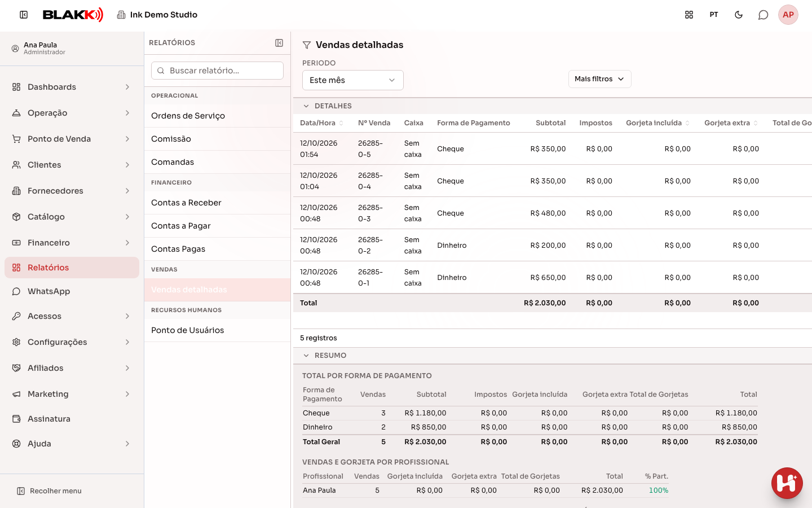The height and width of the screenshot is (508, 812).
Task: Open the Fornecedores menu item
Action: [x=72, y=191]
